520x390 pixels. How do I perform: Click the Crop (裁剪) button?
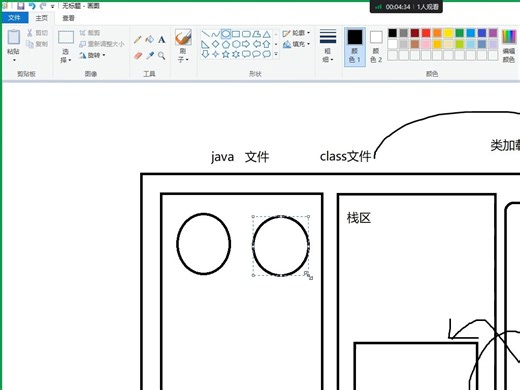click(90, 33)
